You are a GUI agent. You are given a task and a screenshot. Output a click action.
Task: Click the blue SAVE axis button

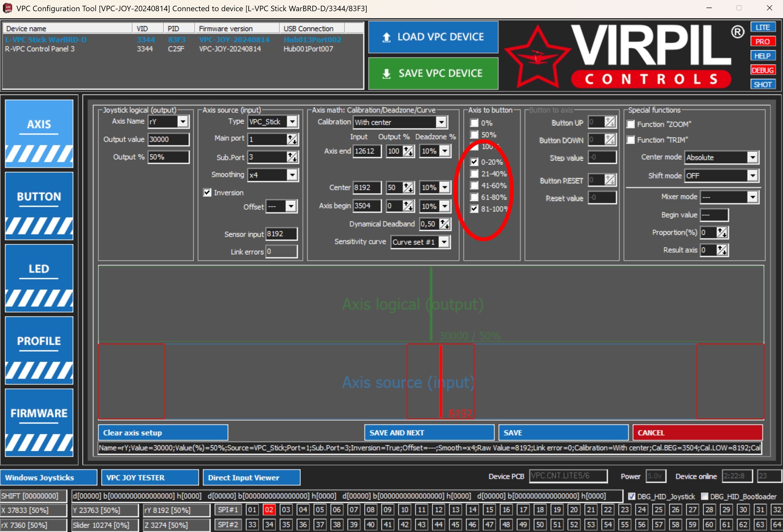click(563, 433)
